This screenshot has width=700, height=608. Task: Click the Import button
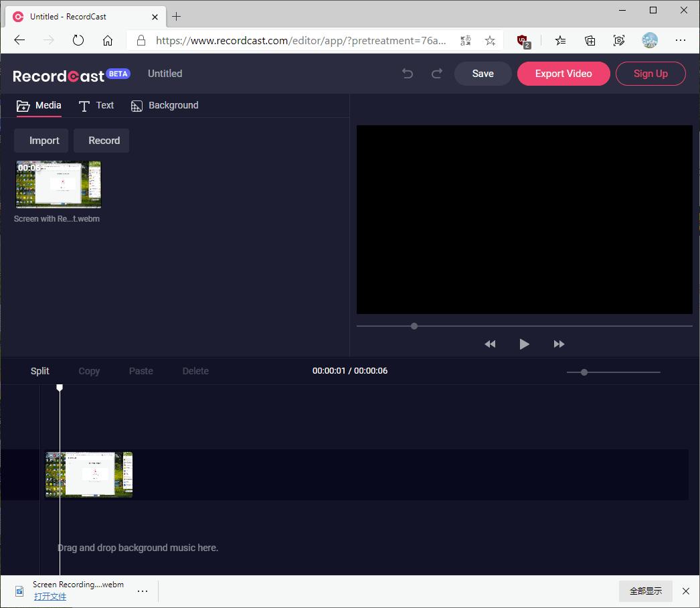pyautogui.click(x=44, y=141)
